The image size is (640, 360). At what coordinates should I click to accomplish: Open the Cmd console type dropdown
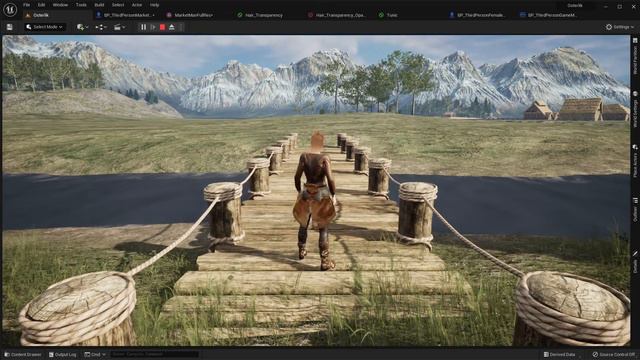pos(95,355)
